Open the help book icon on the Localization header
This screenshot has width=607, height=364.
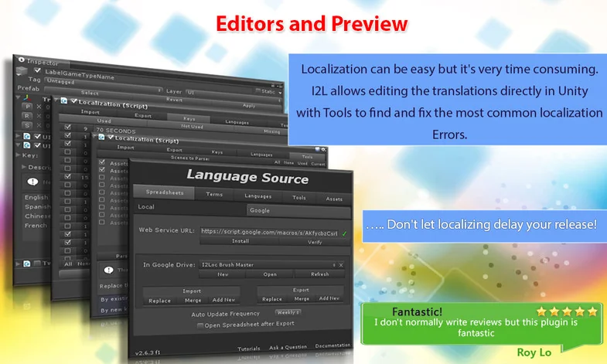(x=317, y=149)
